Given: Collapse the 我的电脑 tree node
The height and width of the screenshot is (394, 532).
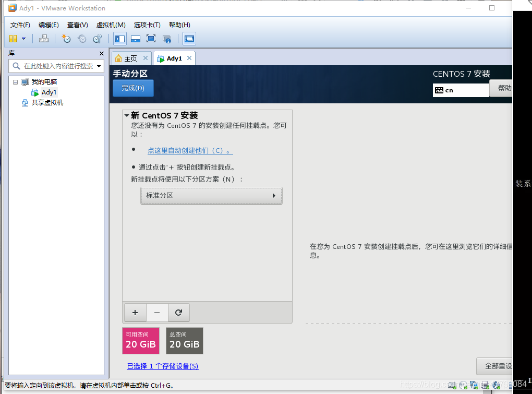Looking at the screenshot, I should 15,82.
